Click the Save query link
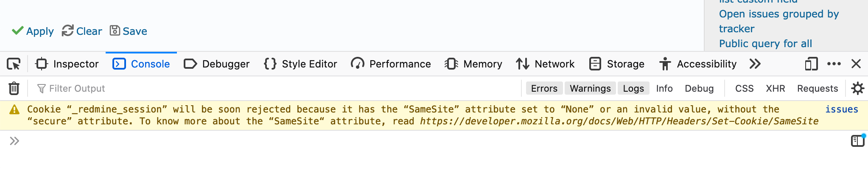This screenshot has height=174, width=868. (129, 31)
